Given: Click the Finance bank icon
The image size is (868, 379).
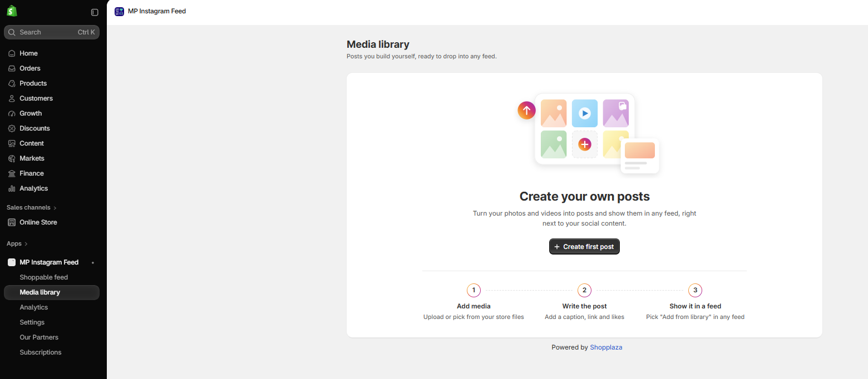Looking at the screenshot, I should (x=12, y=173).
